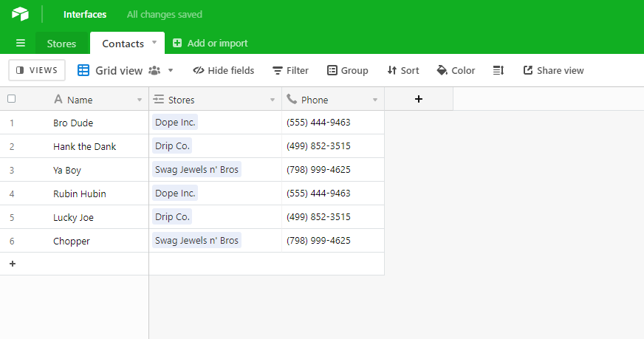Click row number 4
The width and height of the screenshot is (644, 339).
pyautogui.click(x=12, y=194)
